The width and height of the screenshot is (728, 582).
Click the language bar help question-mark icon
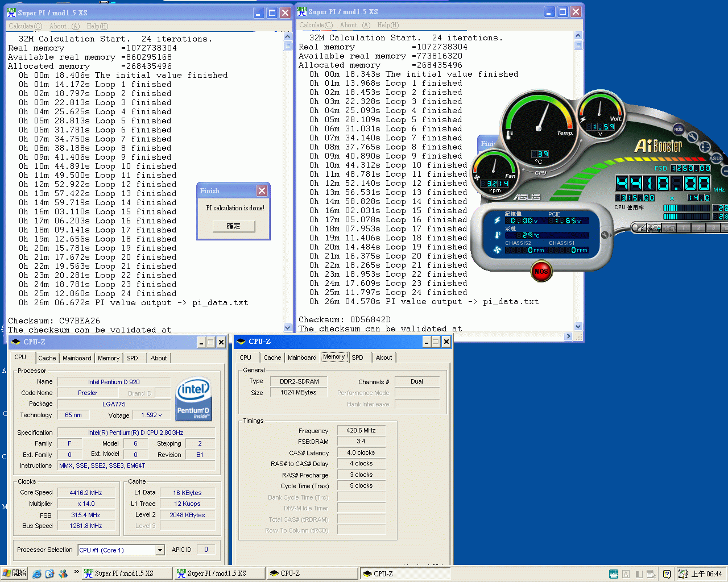[667, 574]
